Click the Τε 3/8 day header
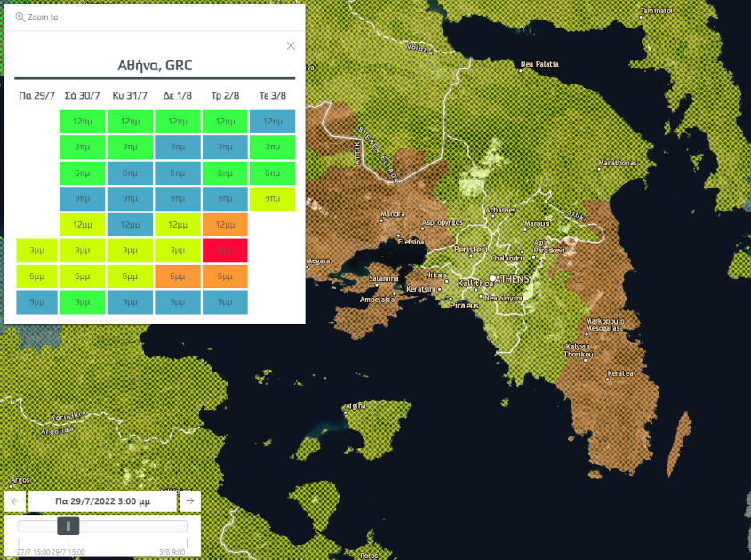 point(272,96)
